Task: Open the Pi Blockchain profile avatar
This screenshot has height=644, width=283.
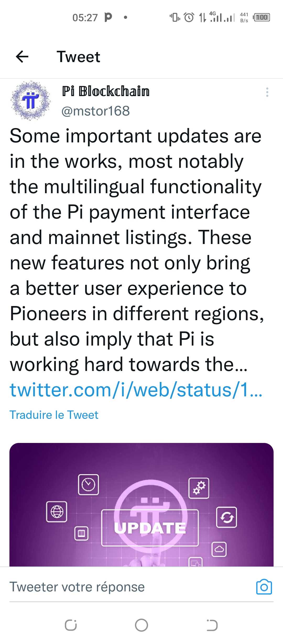Action: (30, 101)
